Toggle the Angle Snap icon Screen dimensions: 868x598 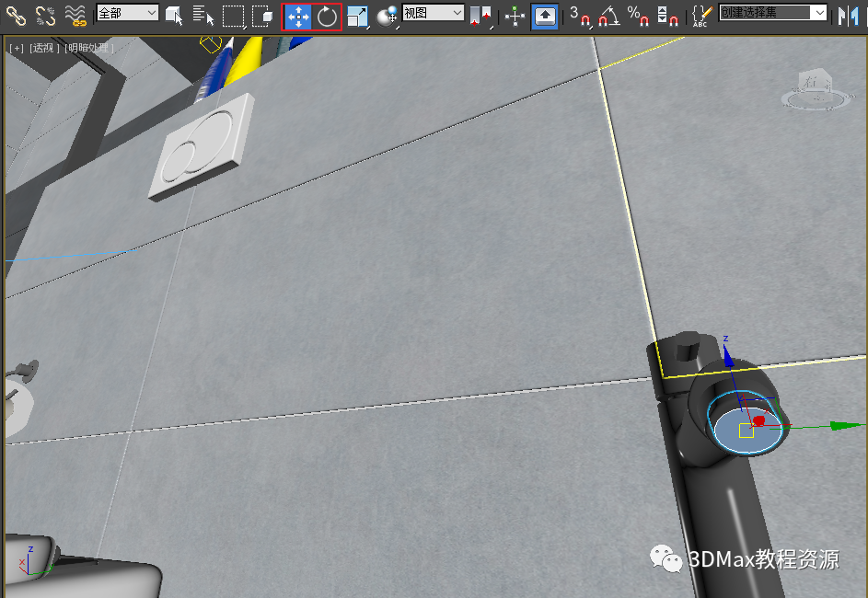(x=609, y=16)
